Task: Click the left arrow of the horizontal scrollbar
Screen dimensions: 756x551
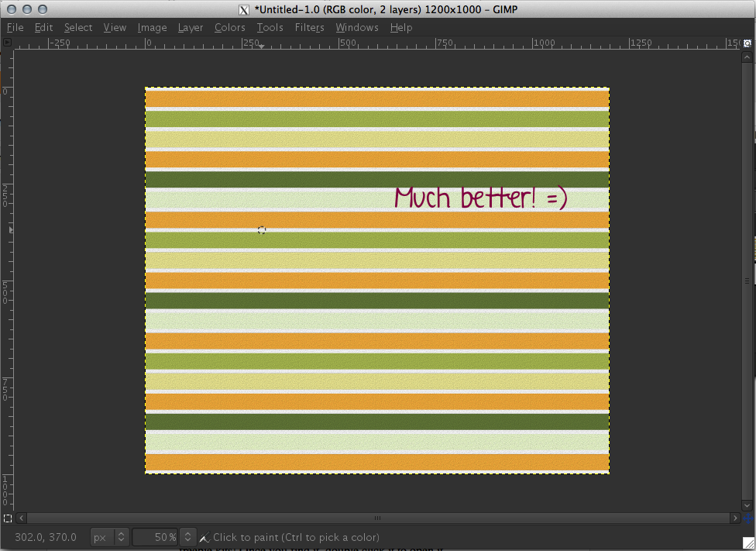Action: tap(20, 518)
